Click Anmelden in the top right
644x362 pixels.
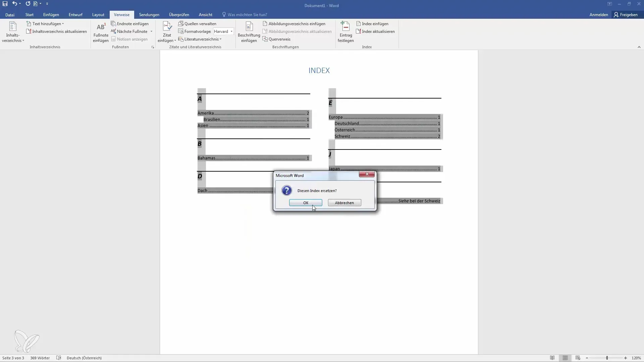pyautogui.click(x=599, y=15)
